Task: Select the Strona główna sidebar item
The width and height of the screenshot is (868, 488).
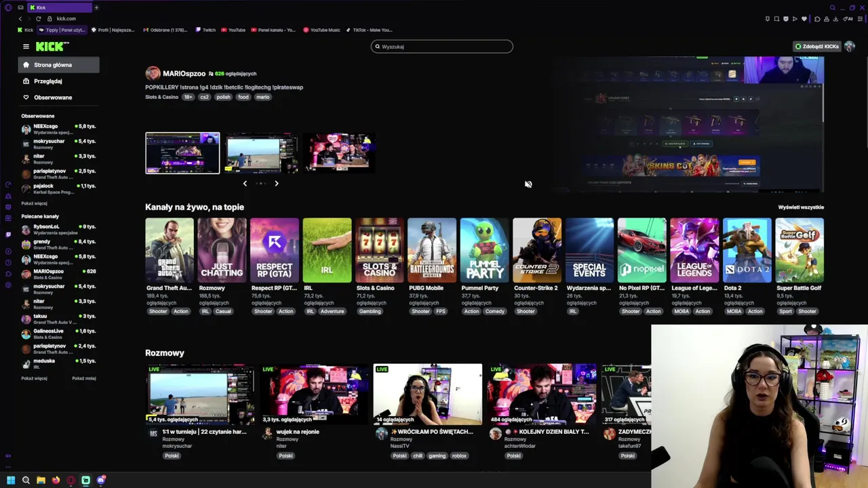Action: pyautogui.click(x=58, y=65)
